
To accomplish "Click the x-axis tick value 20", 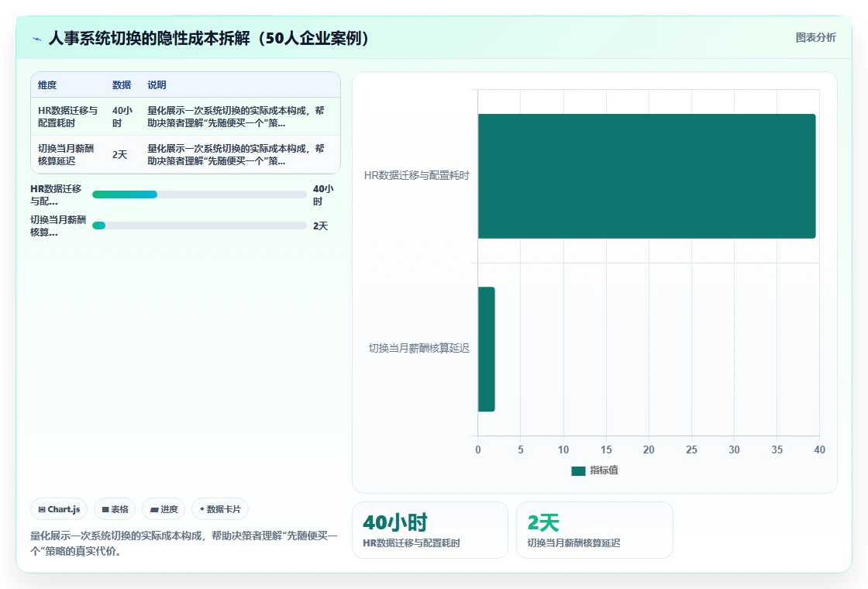I will point(649,449).
